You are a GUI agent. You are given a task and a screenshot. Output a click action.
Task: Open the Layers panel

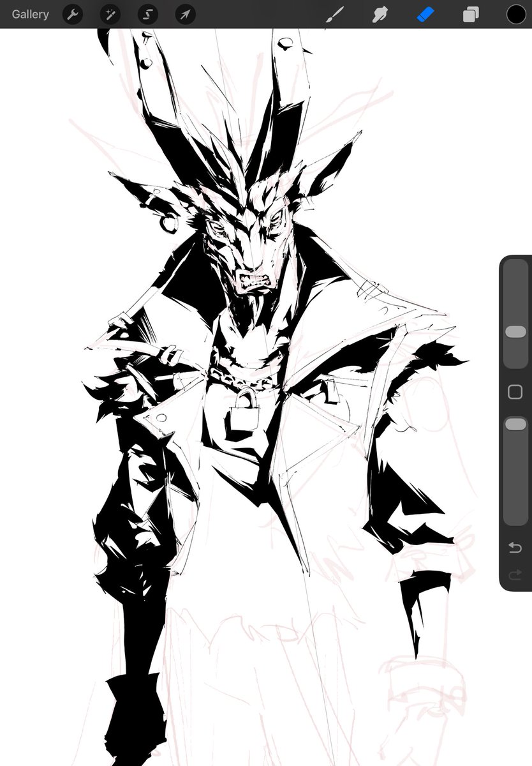(x=471, y=14)
